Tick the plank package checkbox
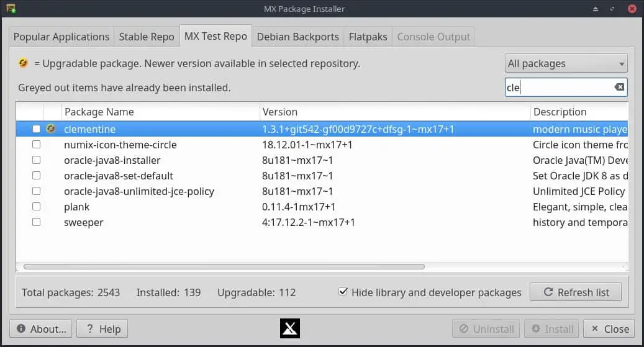The width and height of the screenshot is (644, 347). (36, 207)
